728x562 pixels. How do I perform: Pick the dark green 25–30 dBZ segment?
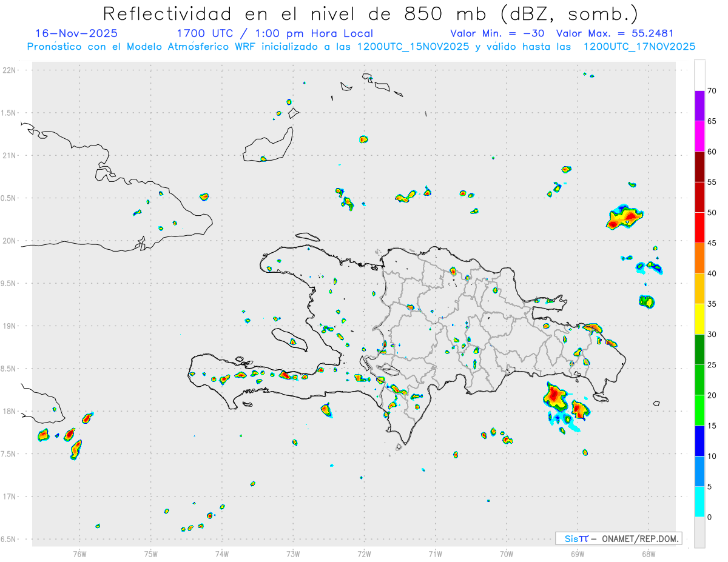(699, 350)
